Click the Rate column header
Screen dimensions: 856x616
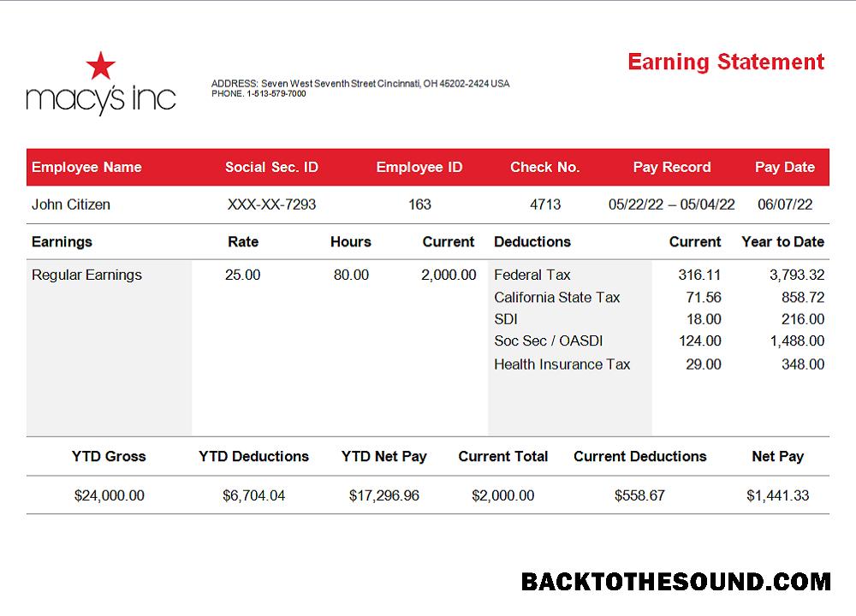coord(243,242)
